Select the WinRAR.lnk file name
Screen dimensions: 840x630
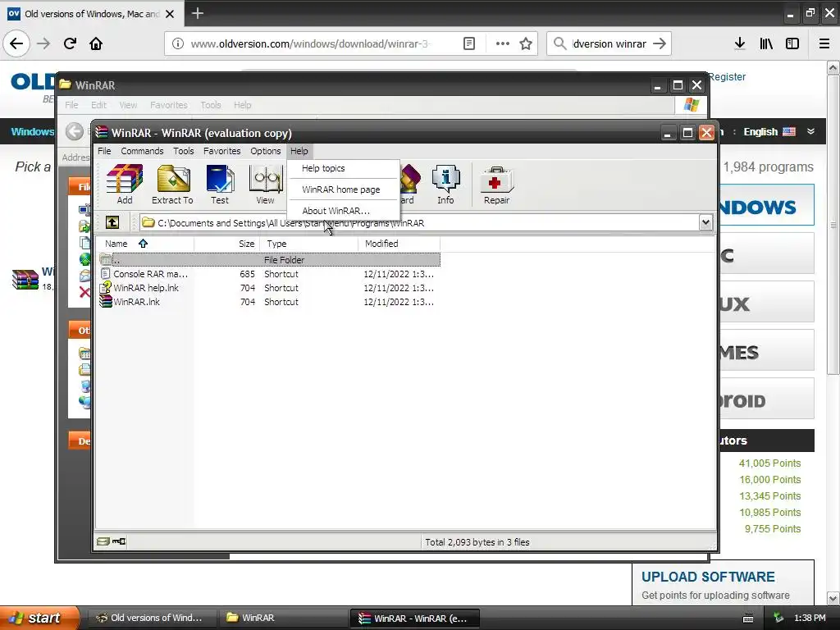(137, 302)
